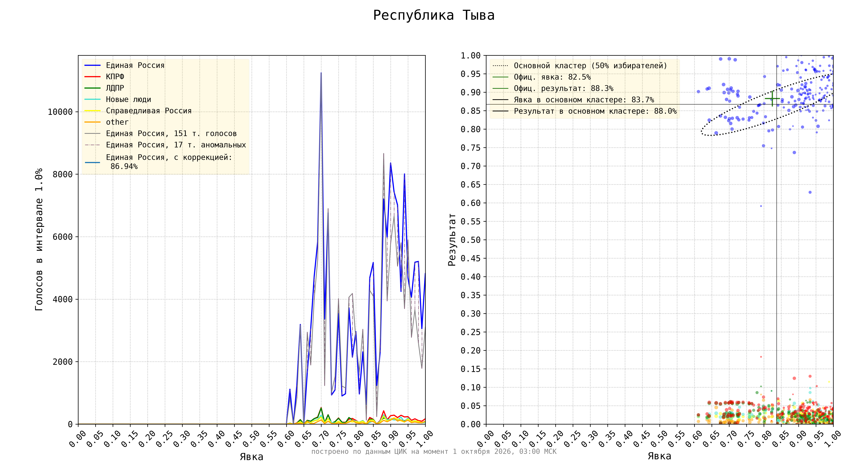Click legend entry Явка в основном кластере: 83.7%
868x461 pixels.
click(573, 100)
